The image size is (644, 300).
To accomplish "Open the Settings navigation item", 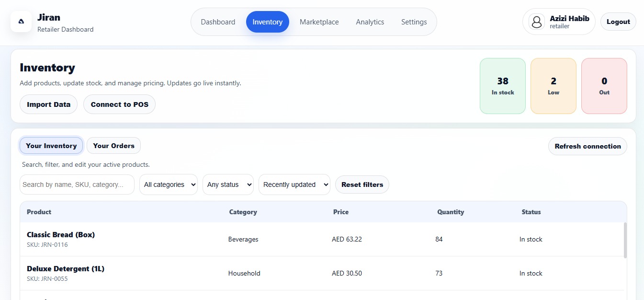I will [414, 22].
